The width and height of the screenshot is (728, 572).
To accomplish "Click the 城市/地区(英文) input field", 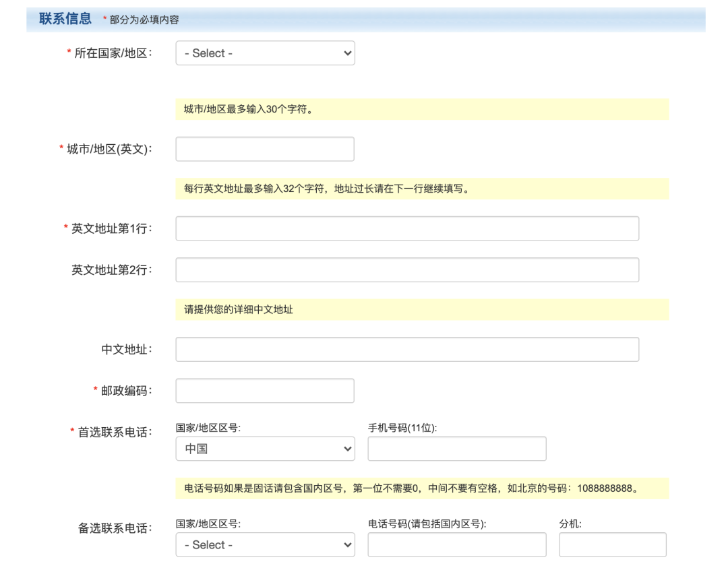I will tap(265, 149).
